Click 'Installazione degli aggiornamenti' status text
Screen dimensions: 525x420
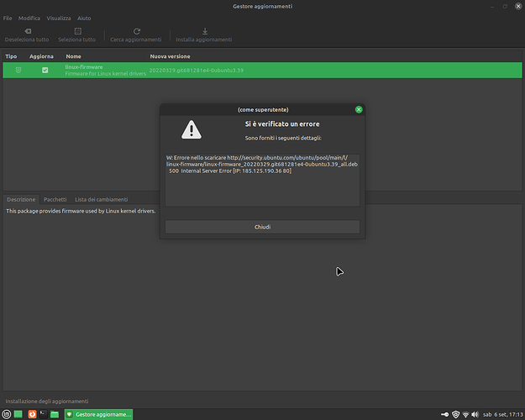pyautogui.click(x=47, y=402)
